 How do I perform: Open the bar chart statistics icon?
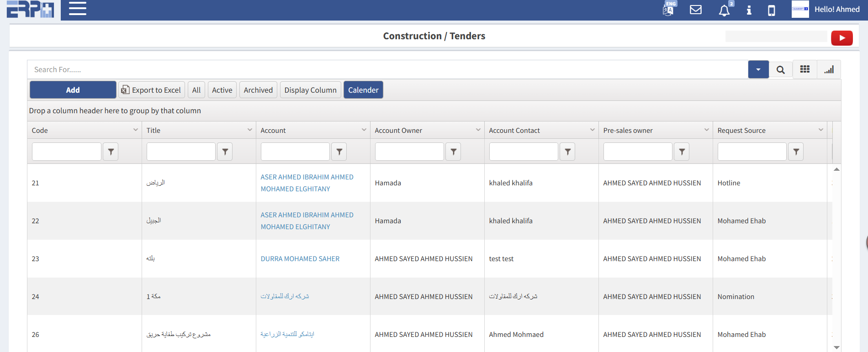(x=829, y=69)
